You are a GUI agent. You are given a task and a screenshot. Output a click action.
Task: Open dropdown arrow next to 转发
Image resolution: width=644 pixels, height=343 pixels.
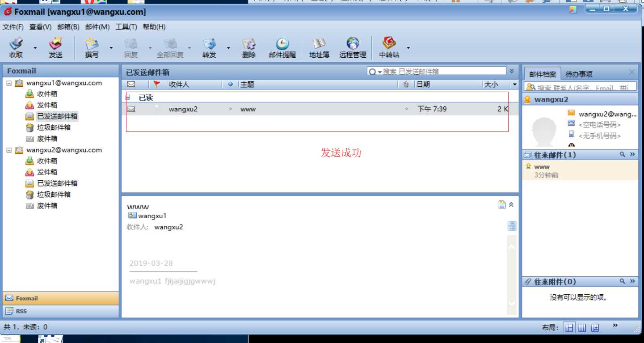pos(228,48)
